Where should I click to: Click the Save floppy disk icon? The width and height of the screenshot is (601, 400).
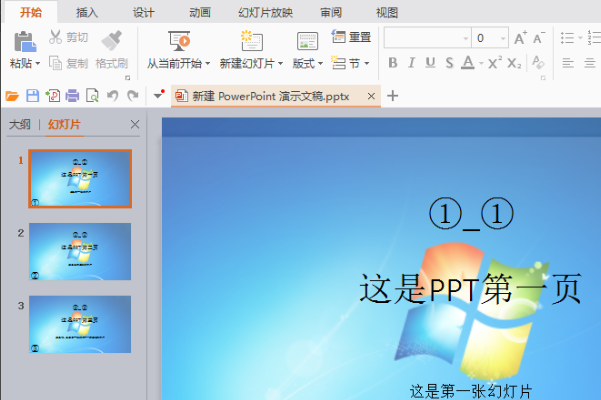33,95
